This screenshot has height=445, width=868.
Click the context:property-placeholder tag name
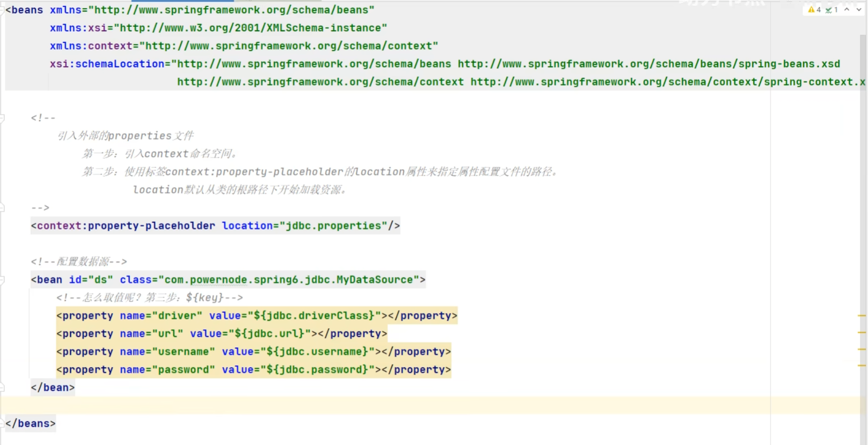(126, 226)
